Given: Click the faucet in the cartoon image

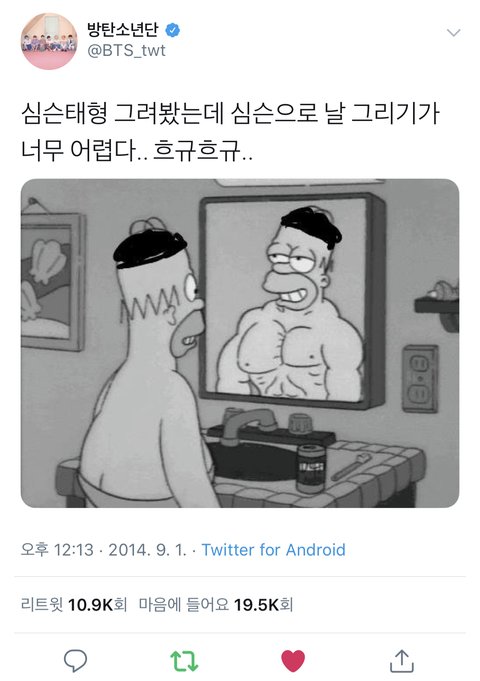Looking at the screenshot, I should coord(248,424).
